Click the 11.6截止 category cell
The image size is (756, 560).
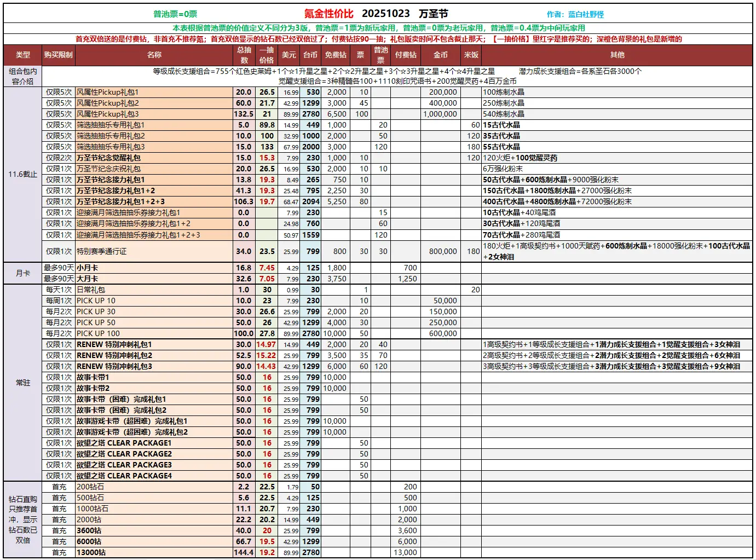coord(23,174)
